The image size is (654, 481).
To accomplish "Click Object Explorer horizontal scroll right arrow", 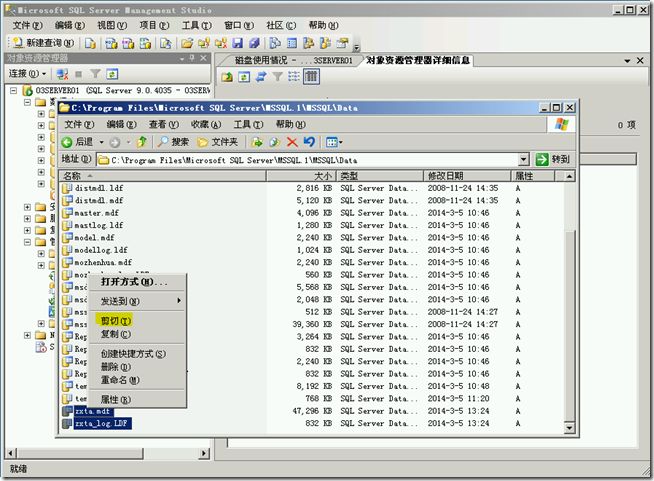I will click(x=204, y=453).
